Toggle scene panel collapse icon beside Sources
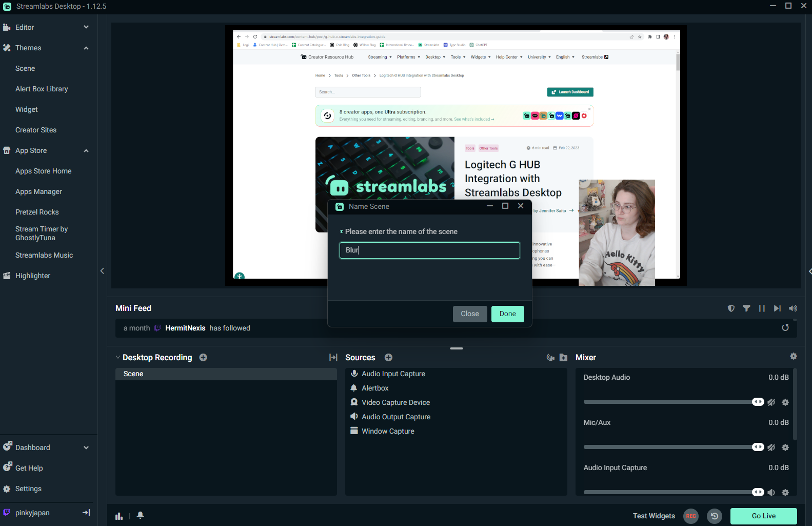The width and height of the screenshot is (812, 526). tap(333, 357)
